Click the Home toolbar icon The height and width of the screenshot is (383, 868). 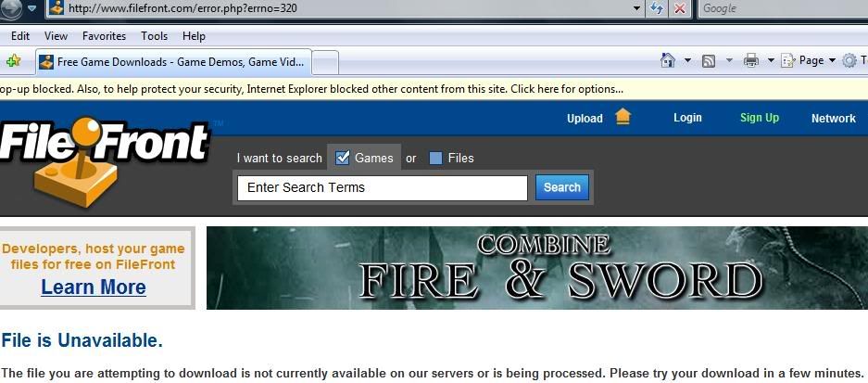tap(668, 60)
